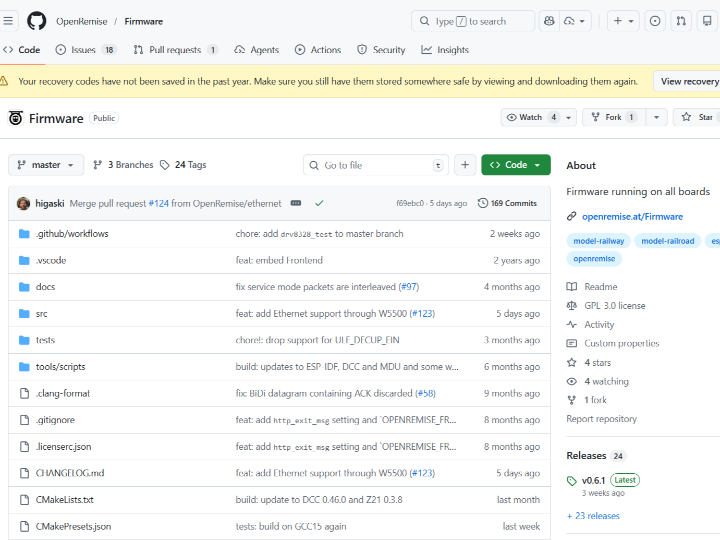Open the dropdown arrow next to Fork
The width and height of the screenshot is (720, 540).
[x=656, y=117]
